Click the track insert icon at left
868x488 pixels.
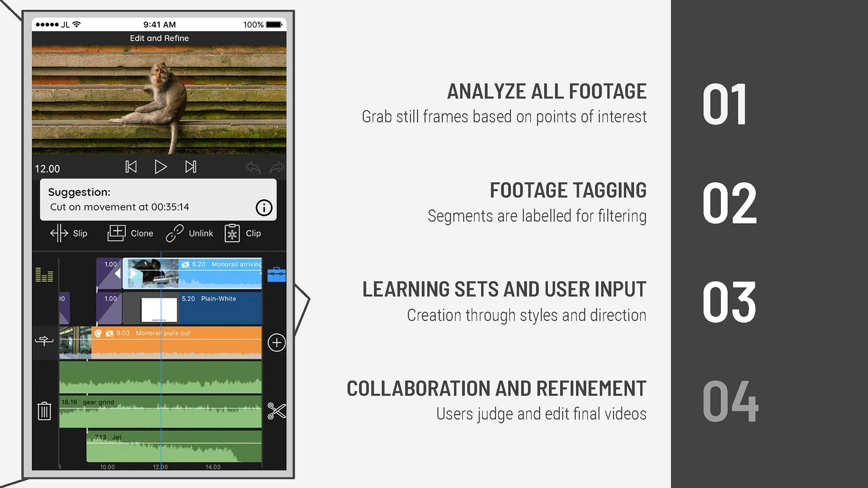(44, 341)
